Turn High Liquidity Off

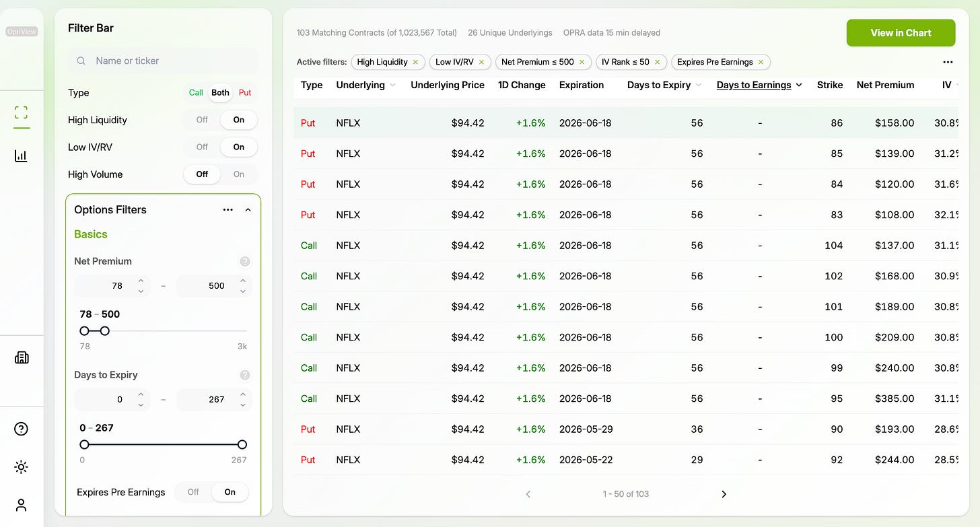(x=202, y=120)
